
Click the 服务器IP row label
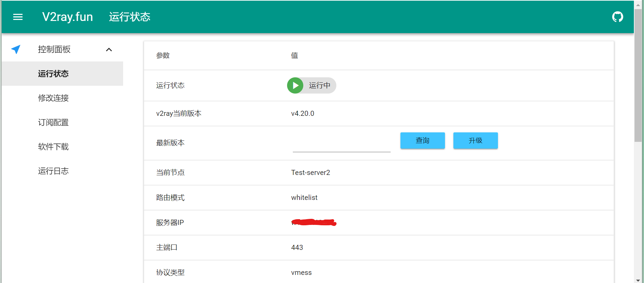click(170, 223)
